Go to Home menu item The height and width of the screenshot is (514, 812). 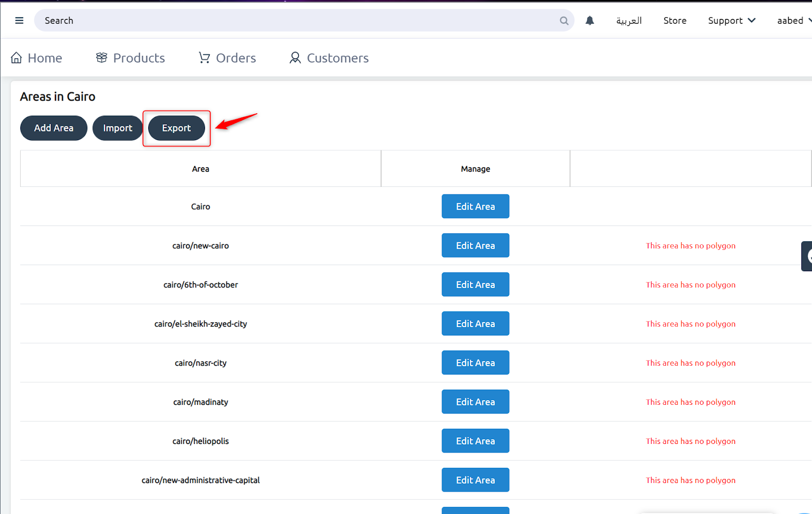coord(37,58)
